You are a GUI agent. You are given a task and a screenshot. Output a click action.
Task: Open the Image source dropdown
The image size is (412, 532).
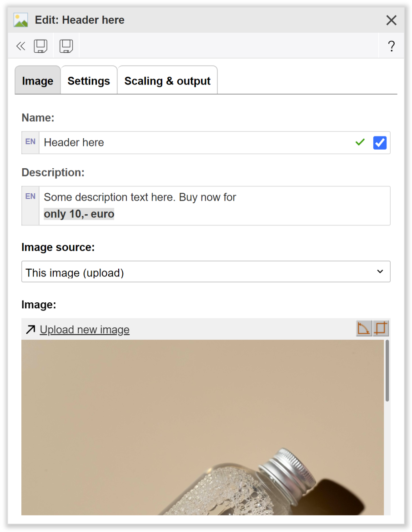click(206, 271)
